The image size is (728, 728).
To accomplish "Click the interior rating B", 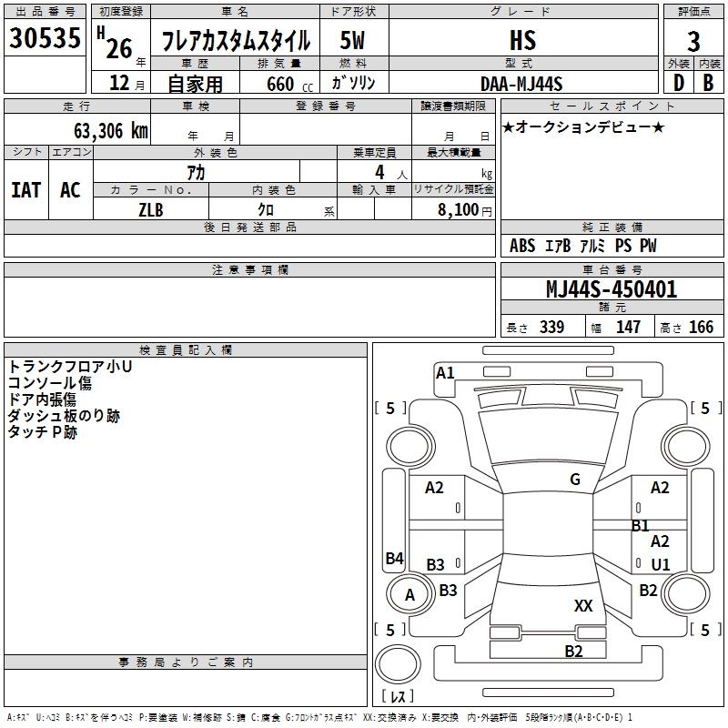I will pos(708,83).
